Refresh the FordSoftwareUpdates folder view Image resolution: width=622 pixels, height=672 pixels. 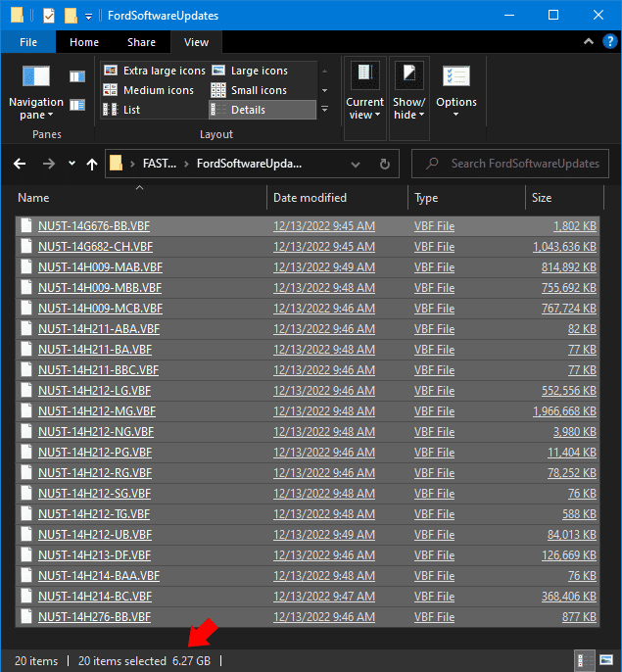(385, 164)
